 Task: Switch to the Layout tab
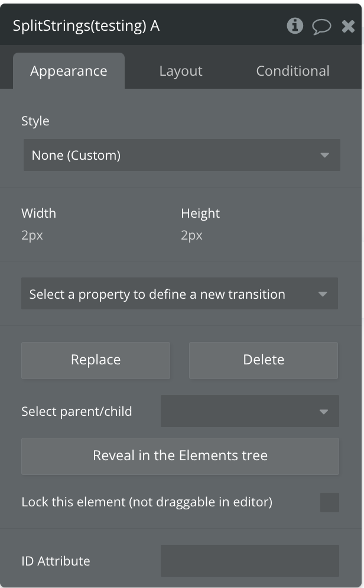[181, 71]
